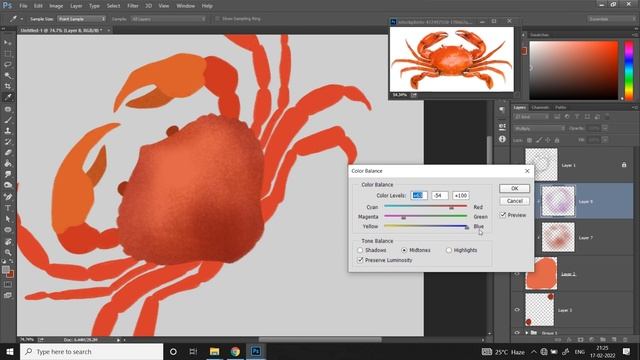Click the Cyan-Red slider handle
This screenshot has width=640, height=360.
451,208
